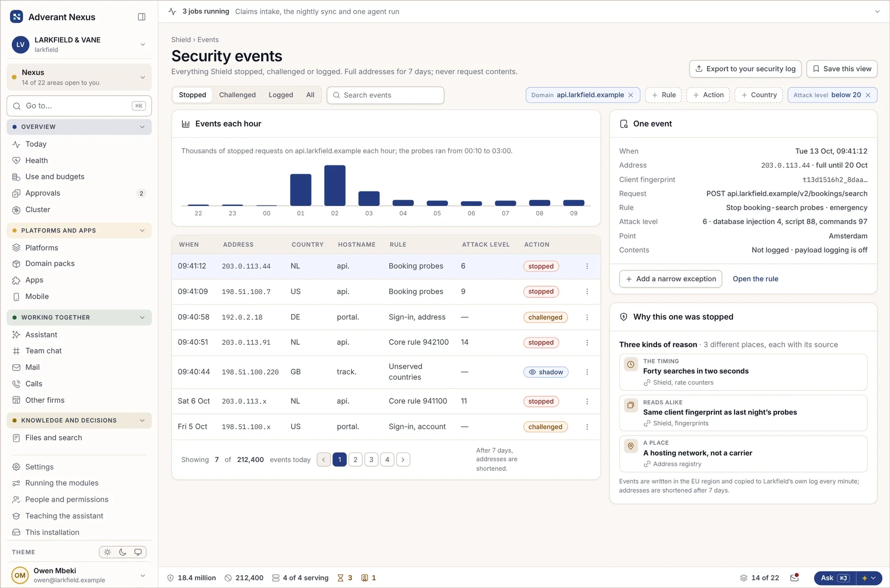
Task: Select the Logged tab
Action: click(281, 95)
